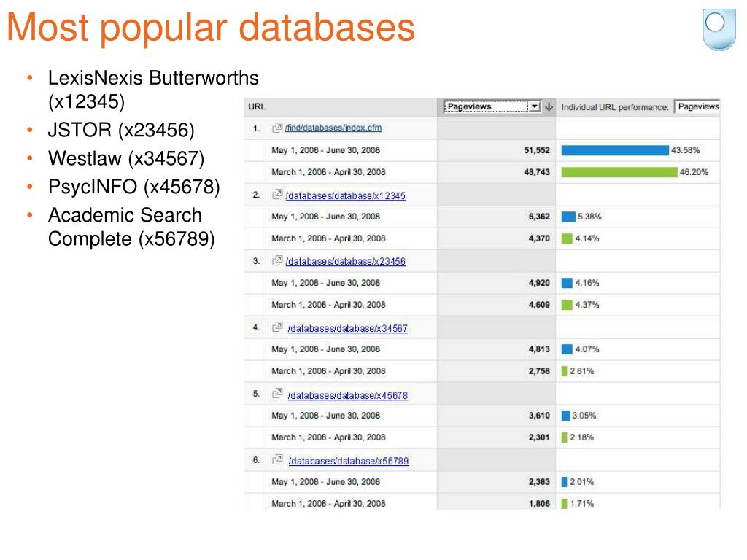
Task: Visit the /databases/database/x34567 link
Action: [x=348, y=328]
